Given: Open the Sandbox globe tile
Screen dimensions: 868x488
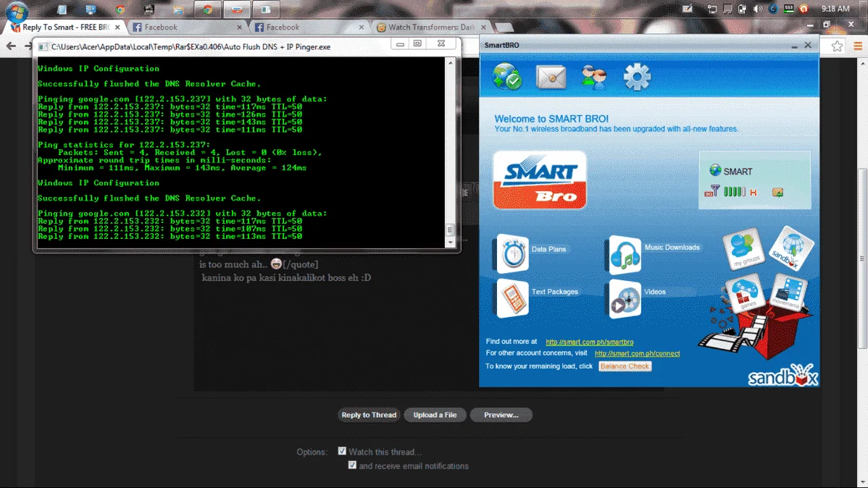Looking at the screenshot, I should (x=792, y=248).
